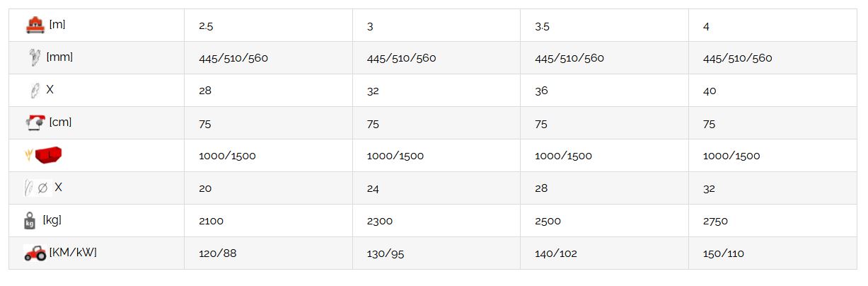
Task: Select the cell showing 36
Action: pos(541,91)
